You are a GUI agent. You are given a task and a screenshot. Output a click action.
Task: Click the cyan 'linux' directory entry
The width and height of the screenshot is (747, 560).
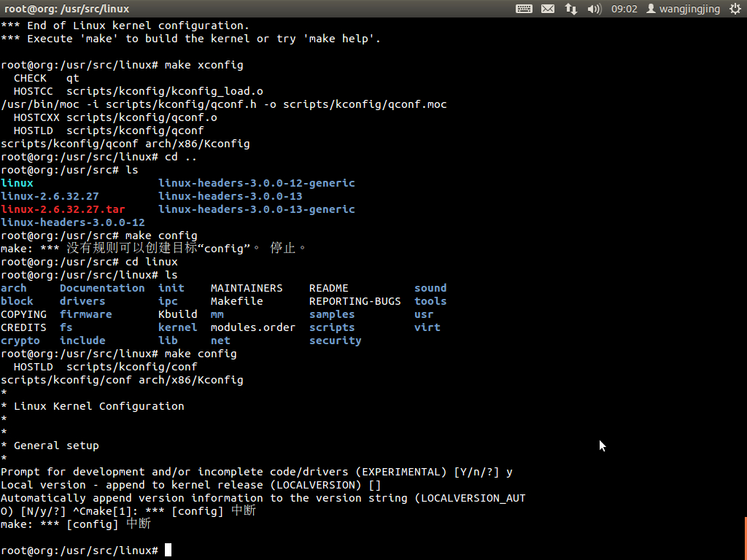click(x=18, y=183)
